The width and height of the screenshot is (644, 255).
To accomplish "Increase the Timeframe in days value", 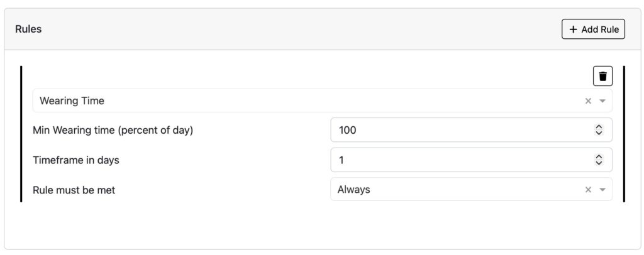I will click(x=599, y=157).
